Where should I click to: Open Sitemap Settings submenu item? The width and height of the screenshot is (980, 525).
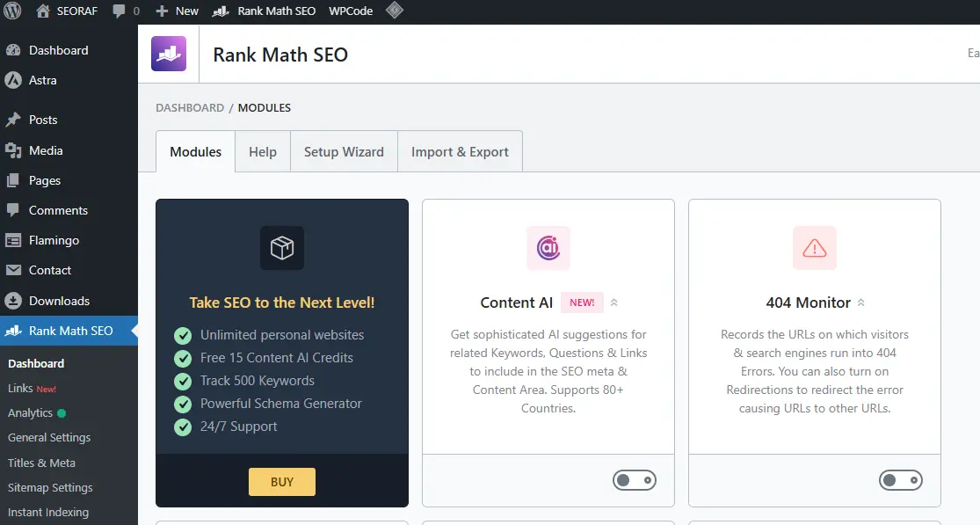pos(50,487)
